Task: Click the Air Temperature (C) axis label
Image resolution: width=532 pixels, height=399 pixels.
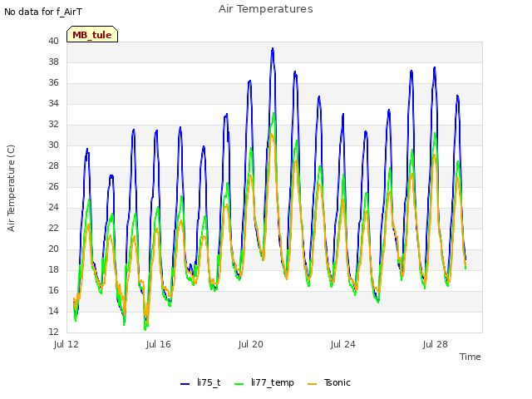Action: (11, 188)
